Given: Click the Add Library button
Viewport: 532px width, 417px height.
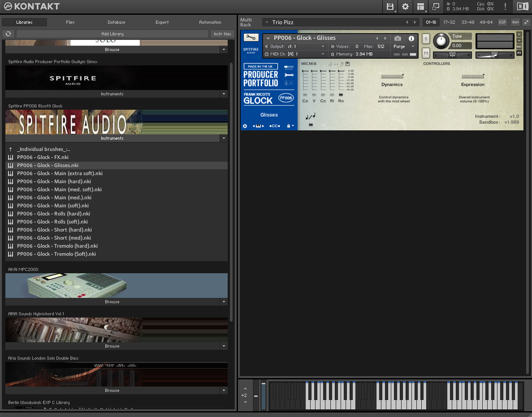Looking at the screenshot, I should click(112, 34).
